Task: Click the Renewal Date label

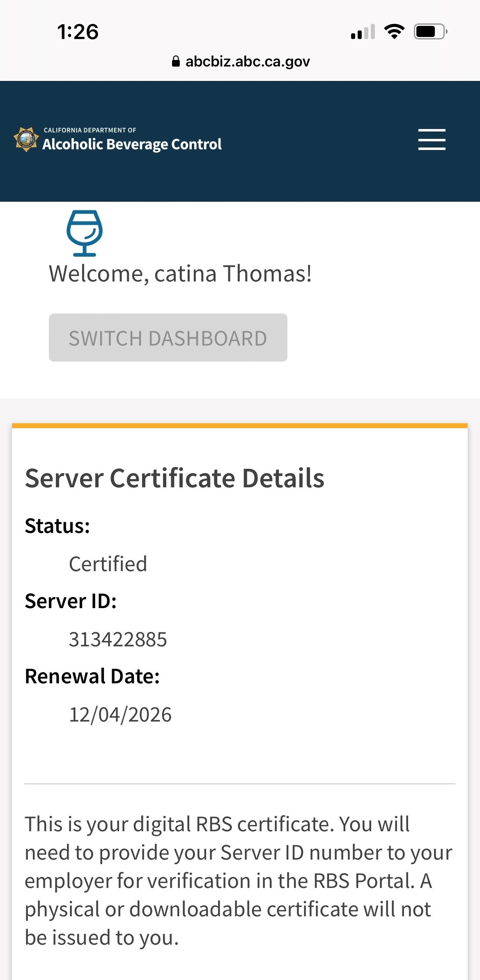Action: [92, 676]
